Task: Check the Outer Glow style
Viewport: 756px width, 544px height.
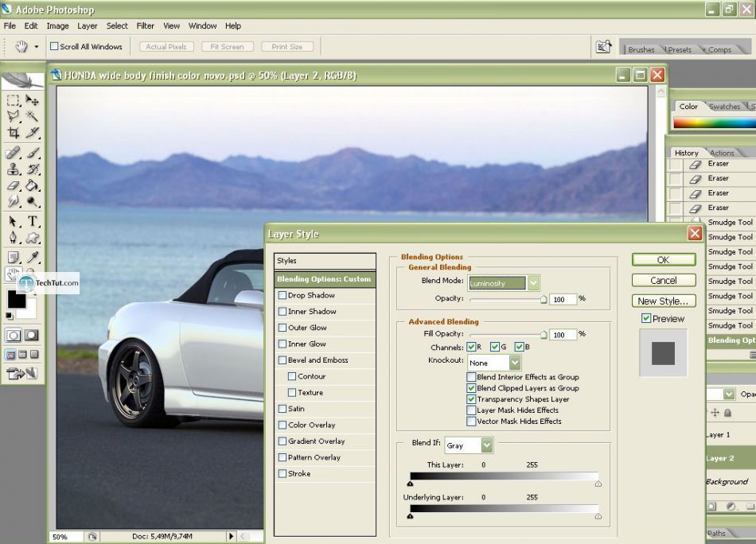Action: coord(283,328)
